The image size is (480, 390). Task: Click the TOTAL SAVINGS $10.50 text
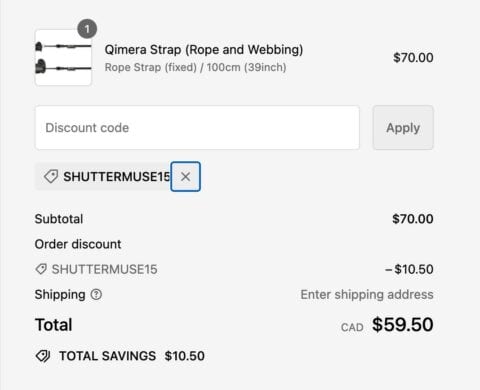point(132,356)
